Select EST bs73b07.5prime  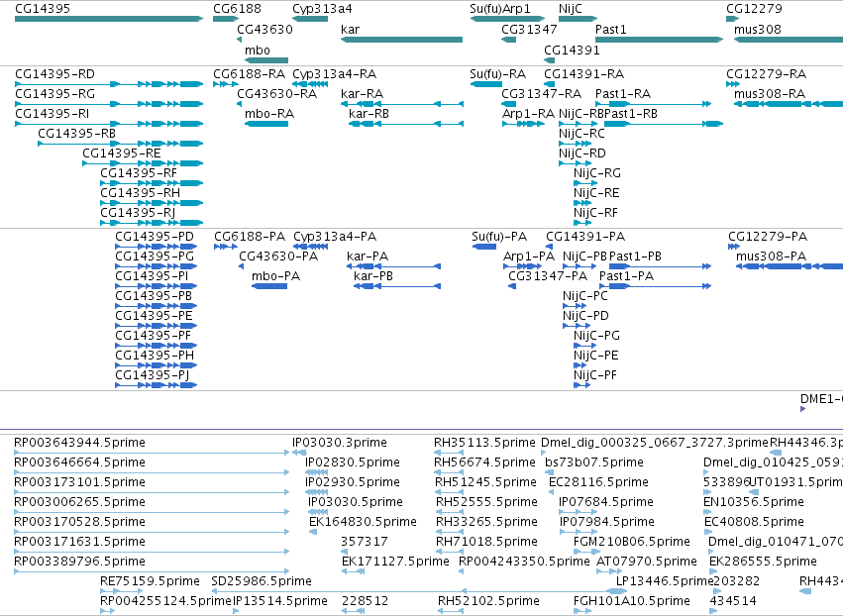[550, 472]
